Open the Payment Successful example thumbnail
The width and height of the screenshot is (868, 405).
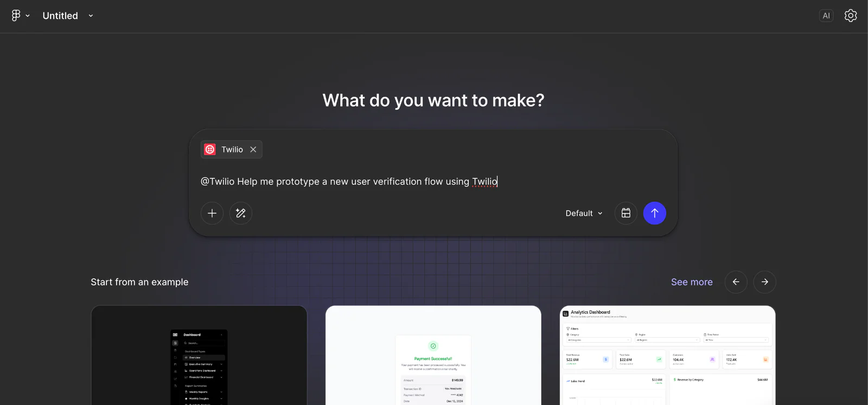pyautogui.click(x=433, y=355)
